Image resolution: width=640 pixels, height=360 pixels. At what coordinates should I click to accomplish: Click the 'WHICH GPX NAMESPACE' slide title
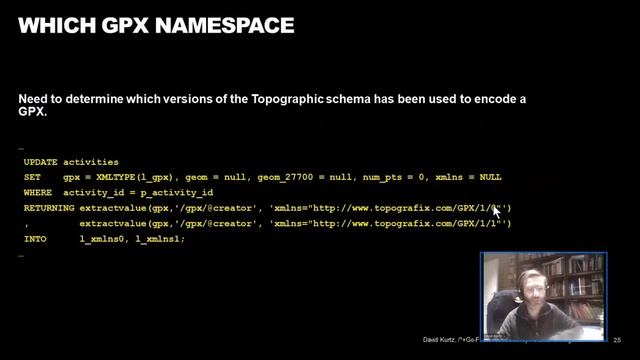(156, 25)
